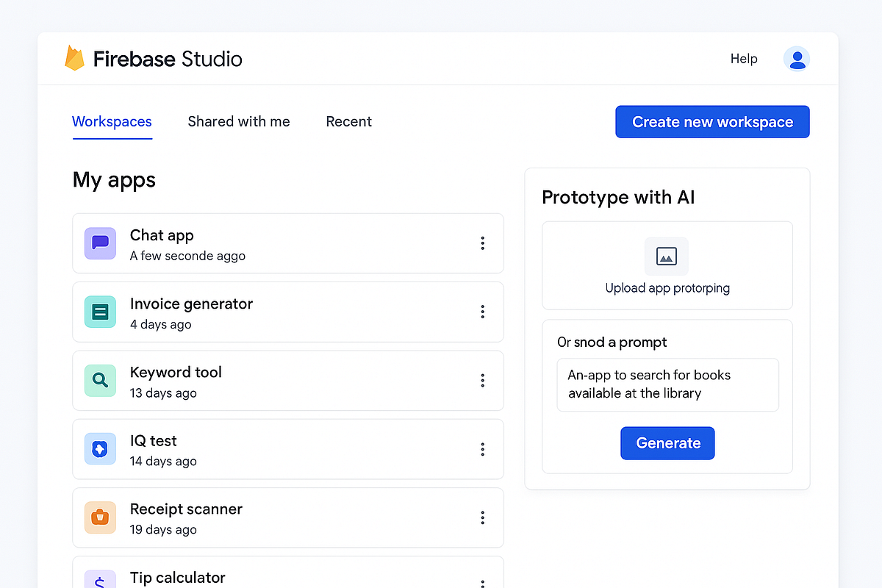Screen dimensions: 882x588
Task: Open the Help link
Action: 743,59
